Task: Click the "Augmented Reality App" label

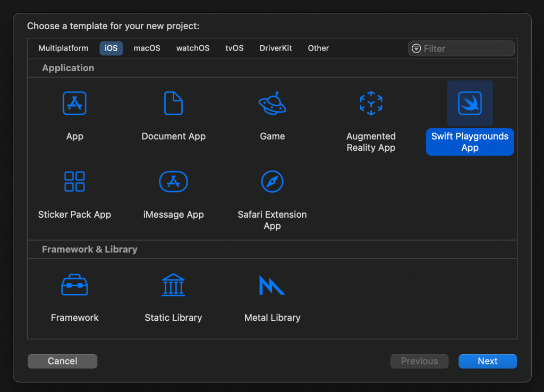Action: 371,142
